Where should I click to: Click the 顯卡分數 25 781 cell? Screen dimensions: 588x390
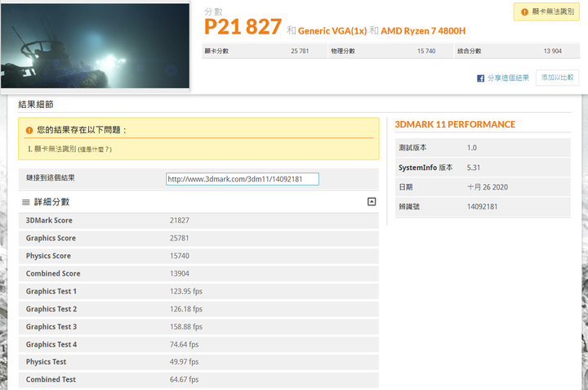pyautogui.click(x=265, y=51)
